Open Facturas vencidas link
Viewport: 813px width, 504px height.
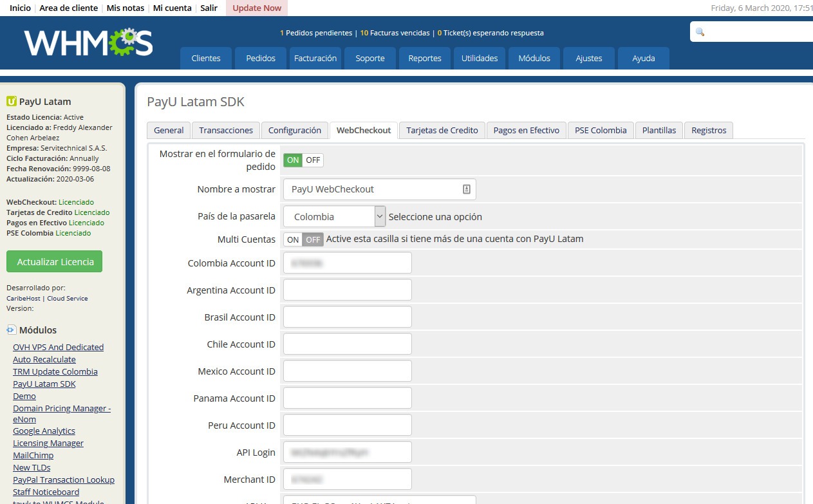[x=395, y=33]
